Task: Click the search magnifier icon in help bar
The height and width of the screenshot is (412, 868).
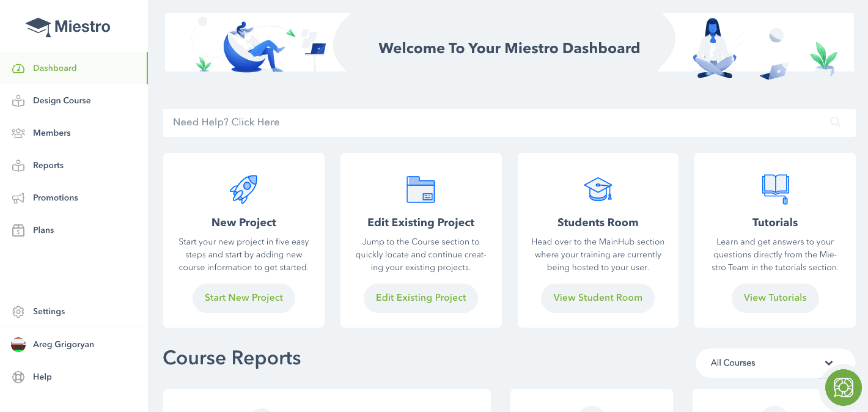Action: tap(836, 122)
